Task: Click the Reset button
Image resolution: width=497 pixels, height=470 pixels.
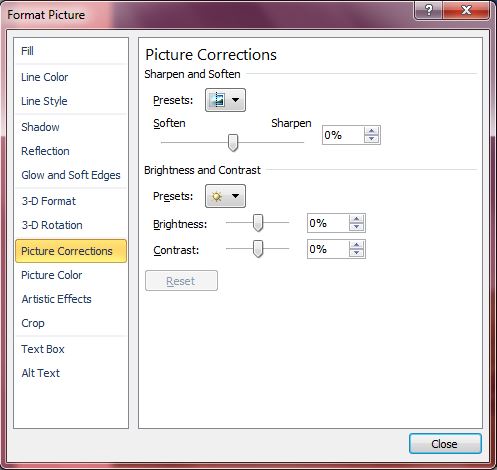Action: [181, 281]
